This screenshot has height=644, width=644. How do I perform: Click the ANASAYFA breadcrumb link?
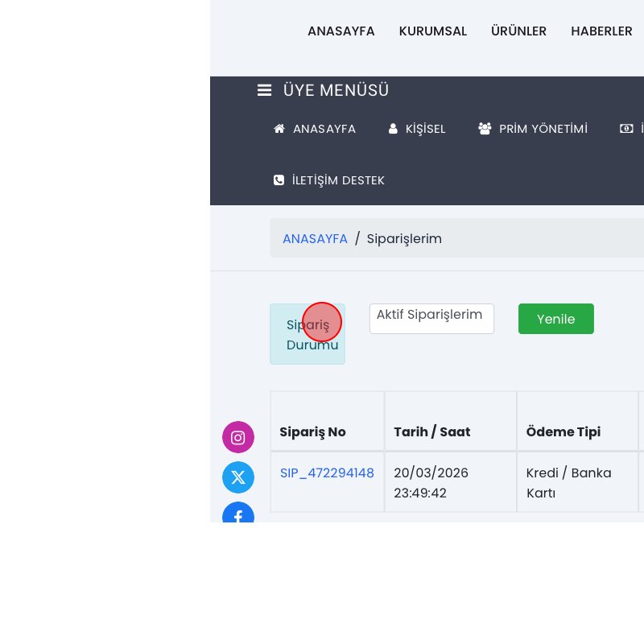315,239
